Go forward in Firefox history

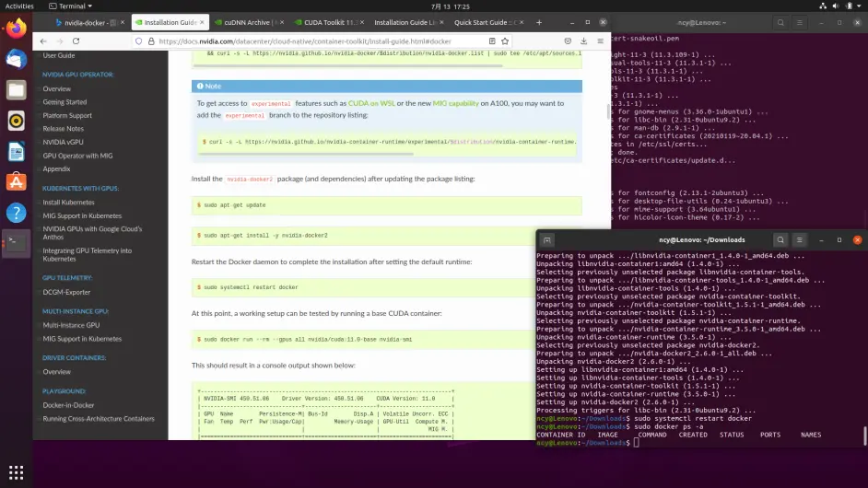point(60,41)
